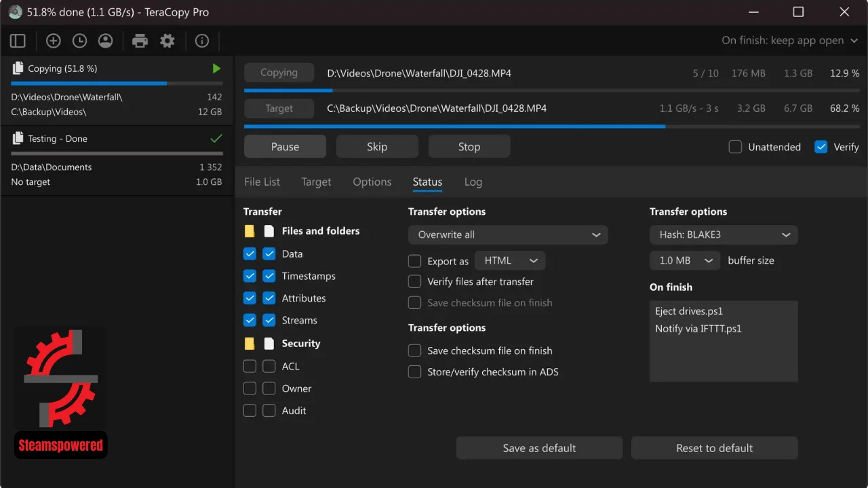Enable the folder ACL checkbox
This screenshot has height=488, width=868.
pos(250,366)
